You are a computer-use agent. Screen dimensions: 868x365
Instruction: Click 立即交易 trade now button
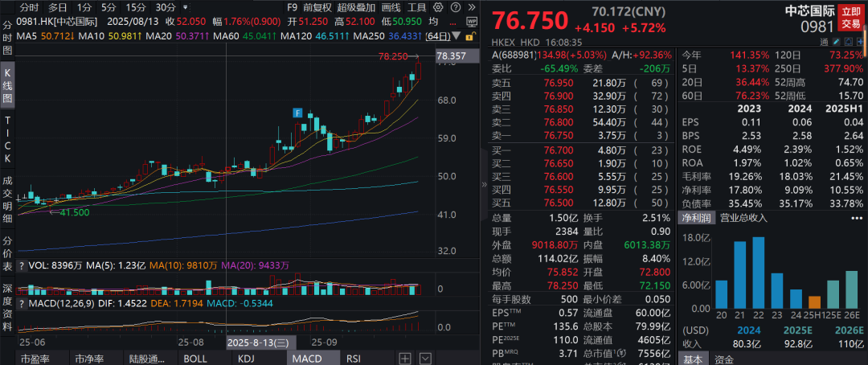click(x=851, y=17)
